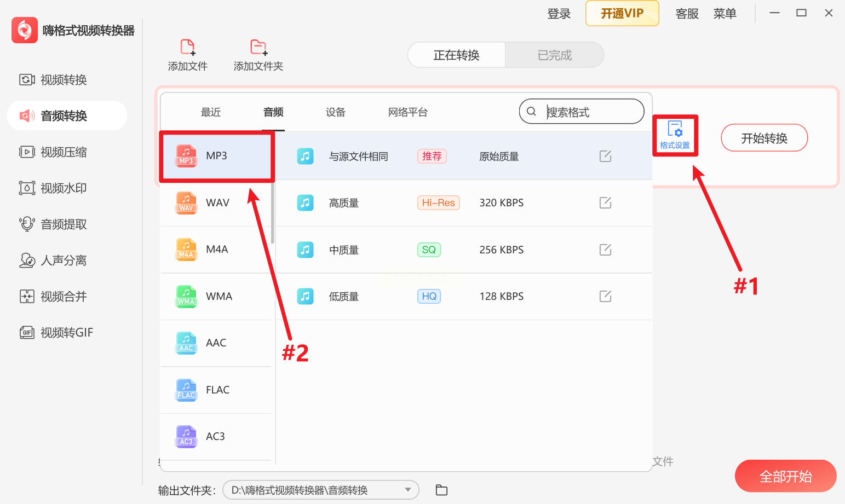Expand the output folder path dropdown
Image resolution: width=845 pixels, height=504 pixels.
tap(407, 490)
